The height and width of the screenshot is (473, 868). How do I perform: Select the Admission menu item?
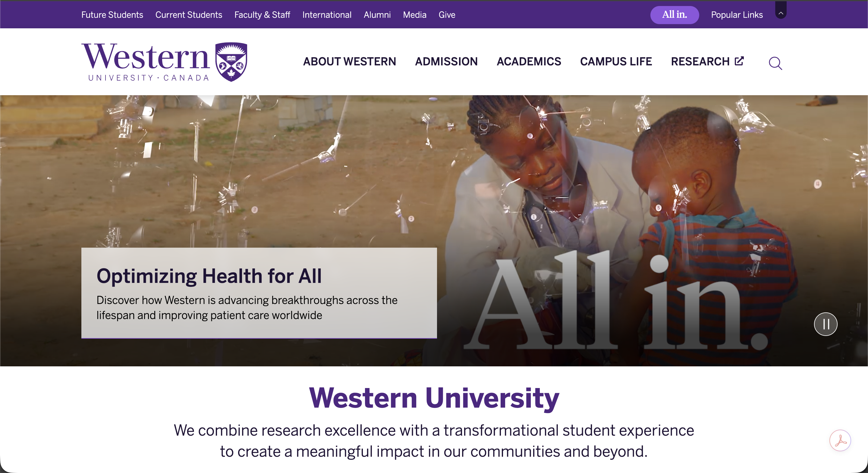click(446, 61)
